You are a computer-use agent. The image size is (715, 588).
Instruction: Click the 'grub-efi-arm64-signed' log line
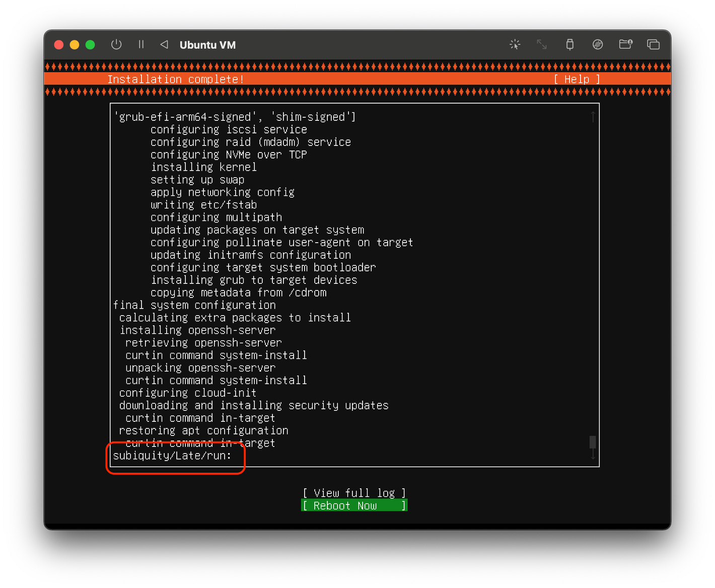(235, 117)
